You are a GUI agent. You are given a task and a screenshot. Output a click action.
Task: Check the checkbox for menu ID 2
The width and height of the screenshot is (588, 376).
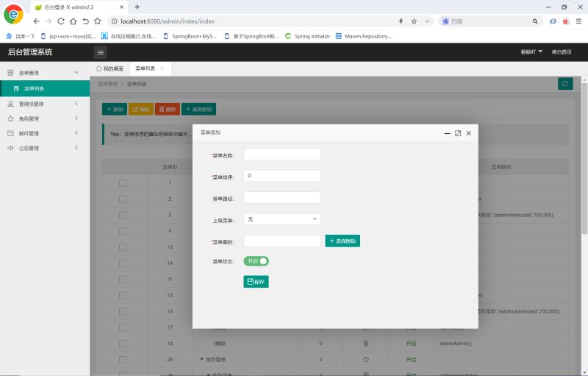coord(123,199)
